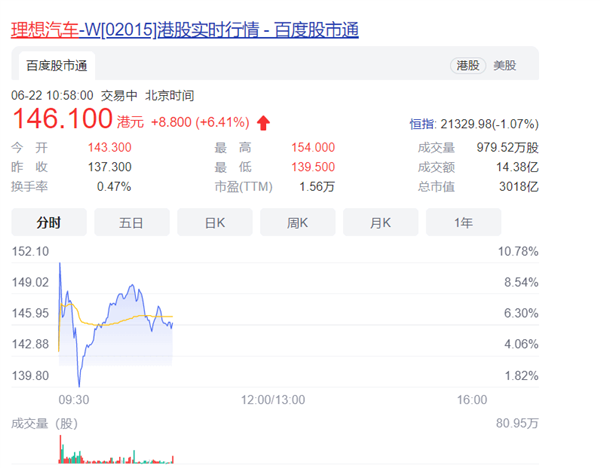Click the 总市值 value 3018亿
This screenshot has width=600, height=468.
tap(519, 187)
